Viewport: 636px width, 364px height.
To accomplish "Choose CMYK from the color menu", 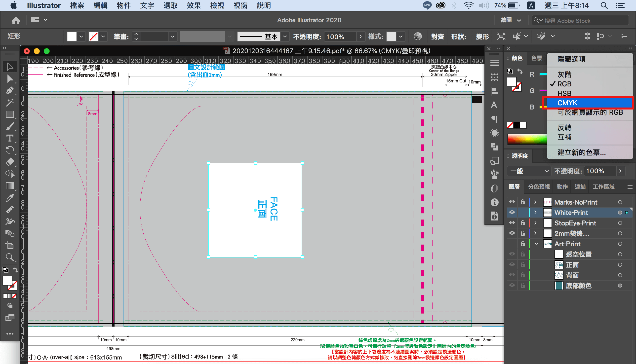I will point(567,103).
